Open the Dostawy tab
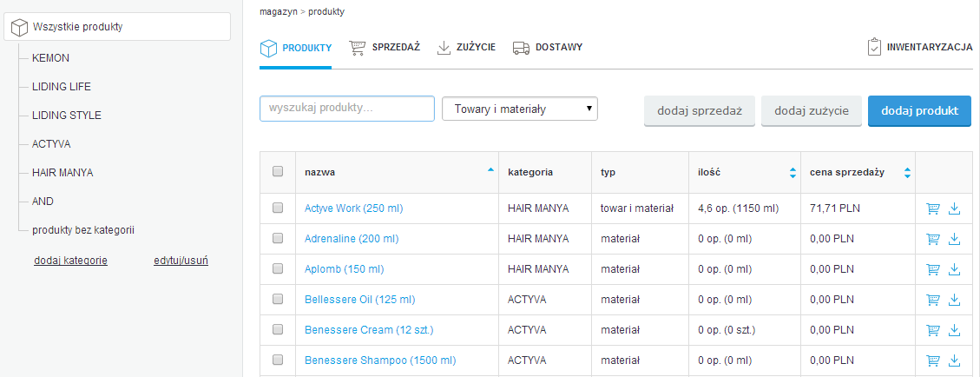The image size is (980, 377). click(547, 47)
